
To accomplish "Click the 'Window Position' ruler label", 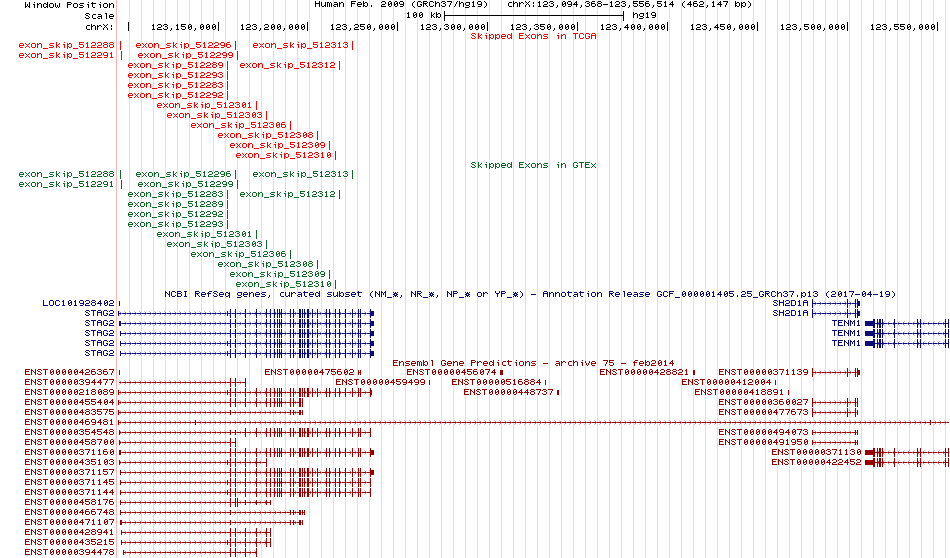I will (69, 5).
